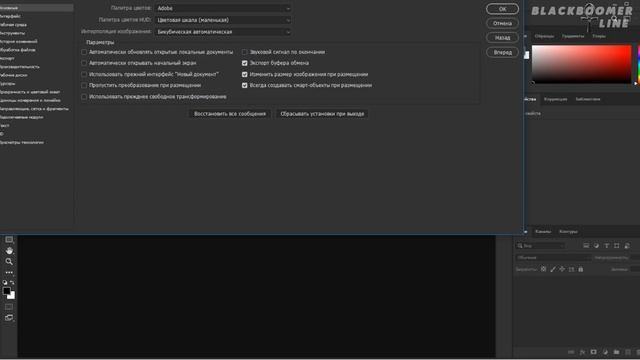
Task: Enable 'Пропустить преобразование при размещении' checkbox
Action: pyautogui.click(x=84, y=85)
